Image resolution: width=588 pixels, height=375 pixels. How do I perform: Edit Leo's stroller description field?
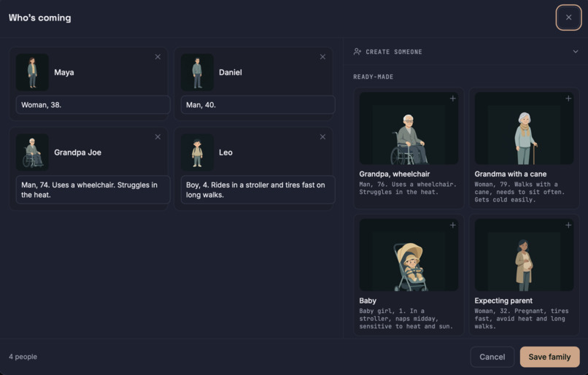(258, 190)
